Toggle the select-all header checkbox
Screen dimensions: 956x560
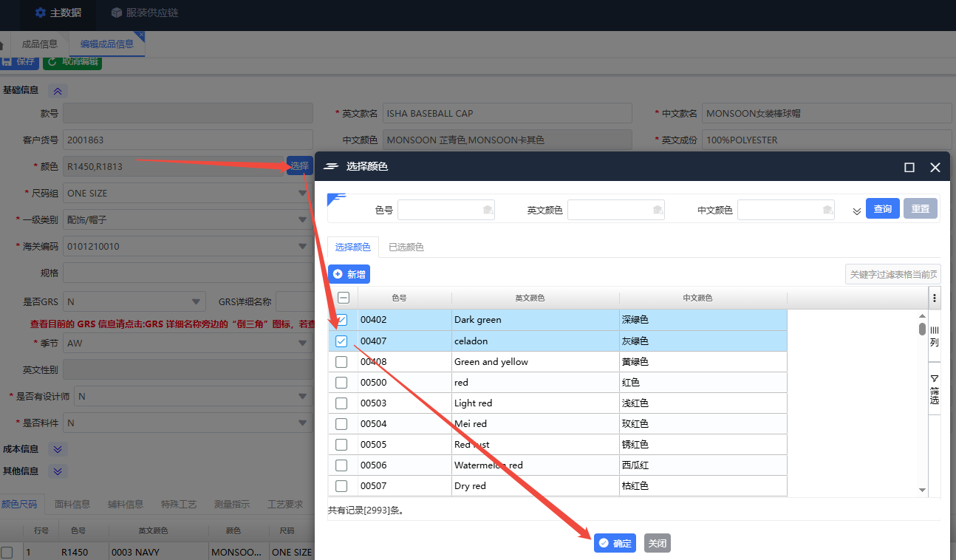pos(344,298)
